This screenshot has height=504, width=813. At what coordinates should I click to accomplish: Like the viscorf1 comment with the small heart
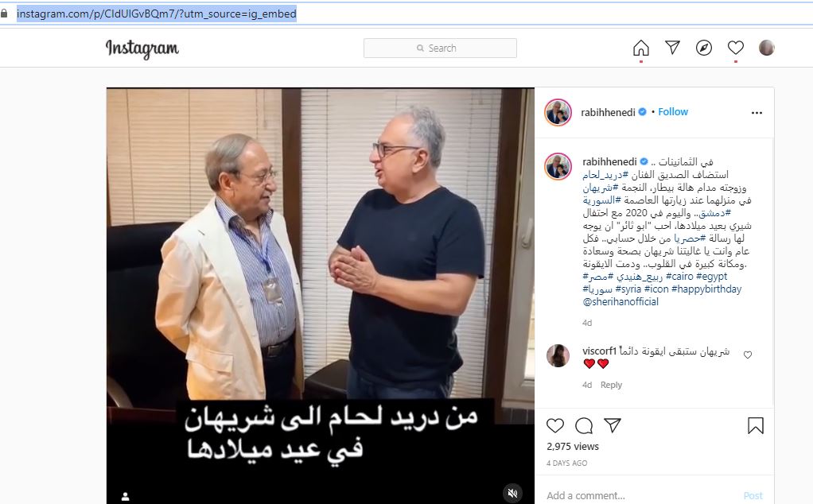[748, 355]
